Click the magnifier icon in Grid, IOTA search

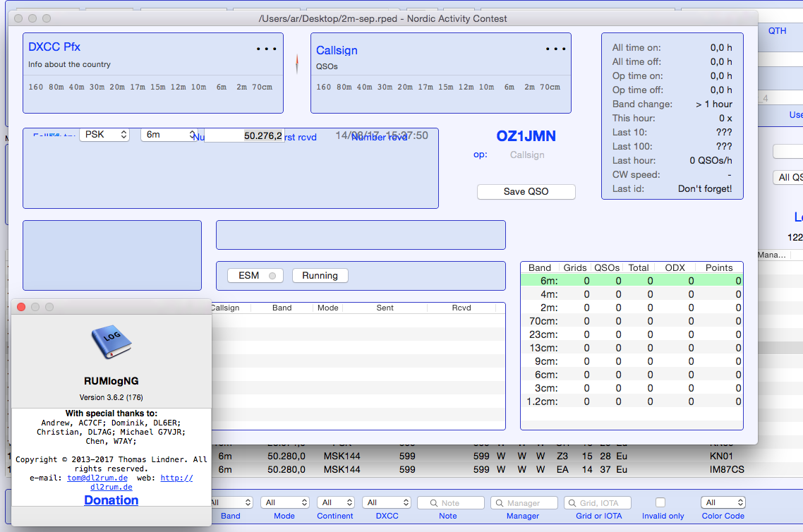click(572, 503)
